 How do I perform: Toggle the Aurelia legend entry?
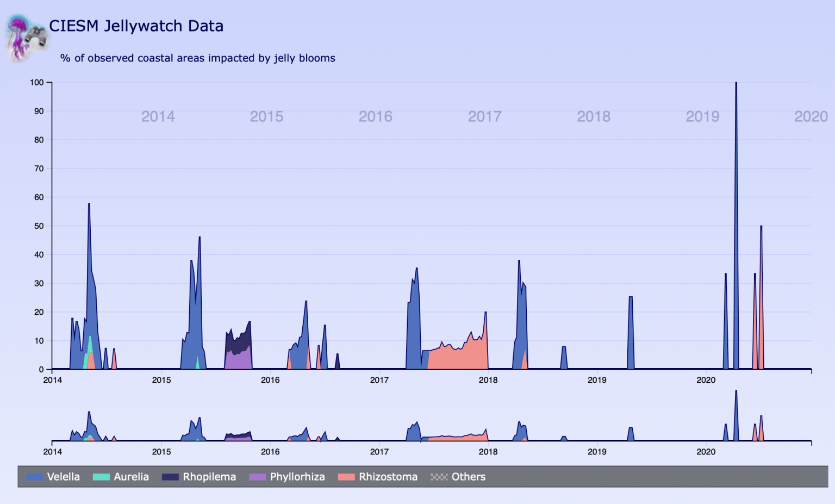tap(121, 477)
